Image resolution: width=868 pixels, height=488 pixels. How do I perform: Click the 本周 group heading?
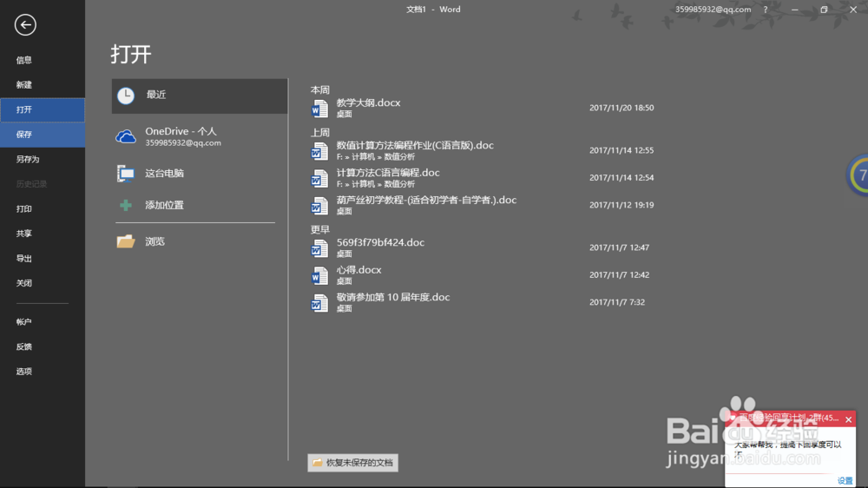320,89
